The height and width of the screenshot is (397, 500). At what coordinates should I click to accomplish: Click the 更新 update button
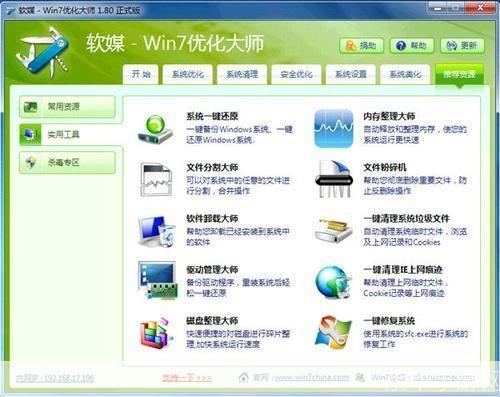pyautogui.click(x=462, y=46)
